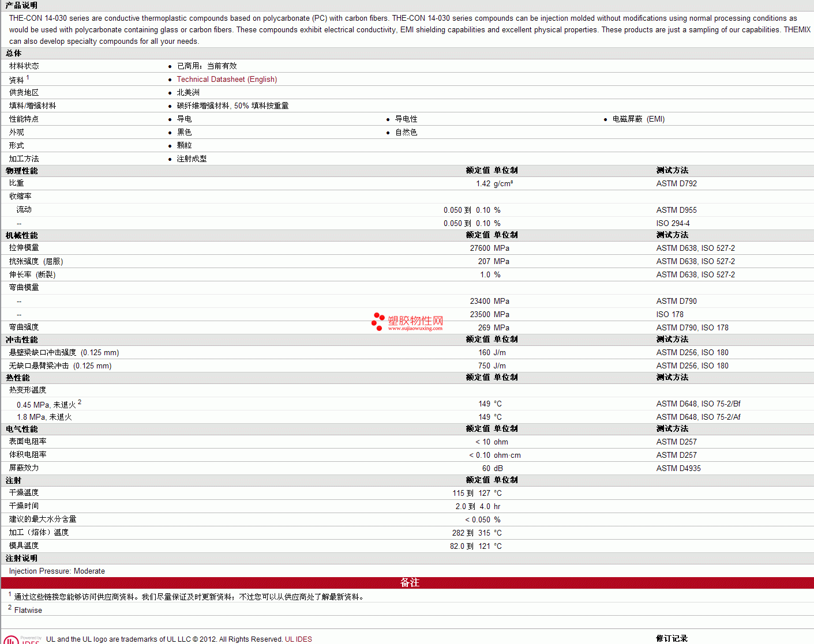Click the 注射成型 processing method value

(192, 159)
